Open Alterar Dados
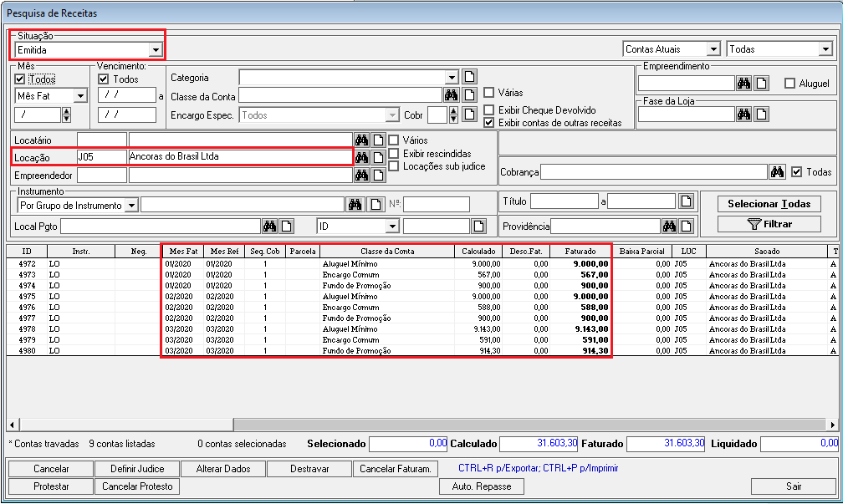This screenshot has height=504, width=843. (223, 469)
